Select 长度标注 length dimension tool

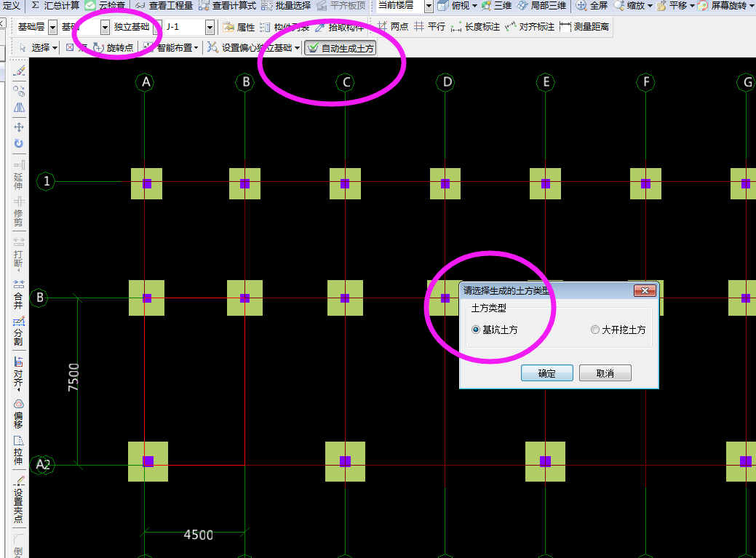(475, 26)
